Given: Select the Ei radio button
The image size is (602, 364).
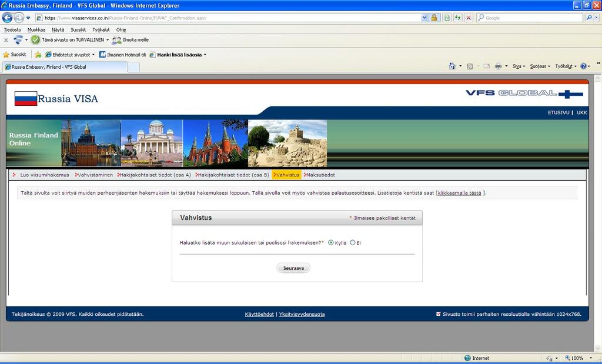Looking at the screenshot, I should pyautogui.click(x=353, y=243).
